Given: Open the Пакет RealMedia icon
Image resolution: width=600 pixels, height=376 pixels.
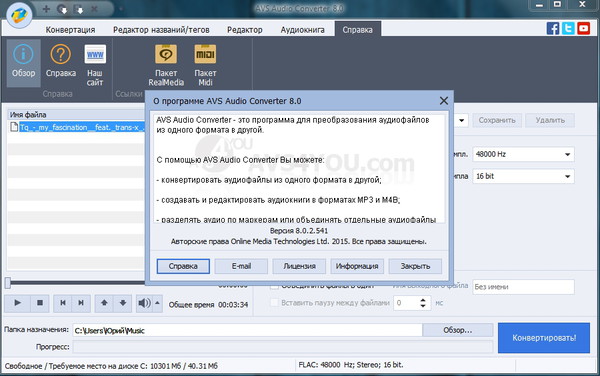Looking at the screenshot, I should (x=166, y=64).
